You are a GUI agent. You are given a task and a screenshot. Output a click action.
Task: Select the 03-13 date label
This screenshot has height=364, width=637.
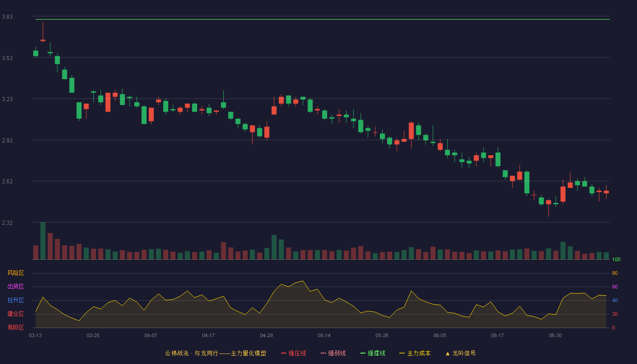(x=35, y=335)
